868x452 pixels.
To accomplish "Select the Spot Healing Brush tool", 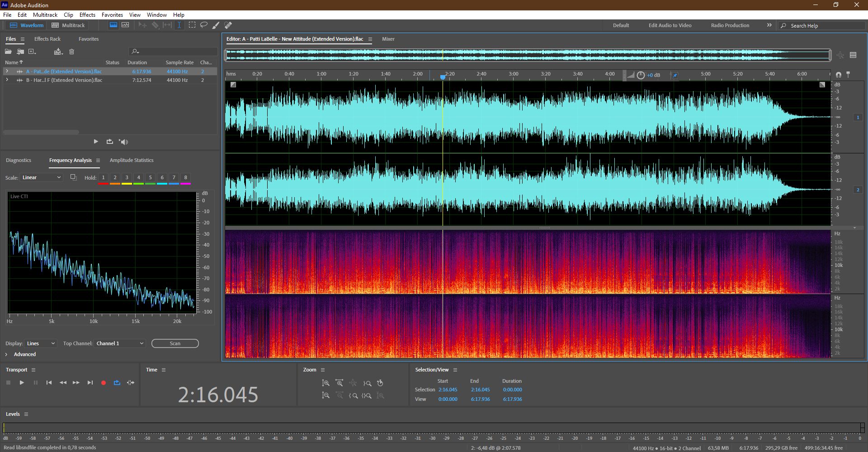I will (x=228, y=25).
